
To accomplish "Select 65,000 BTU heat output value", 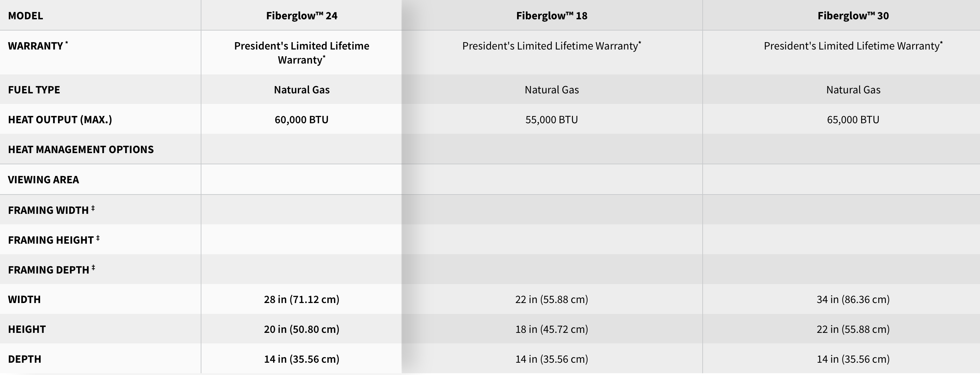I will [853, 120].
